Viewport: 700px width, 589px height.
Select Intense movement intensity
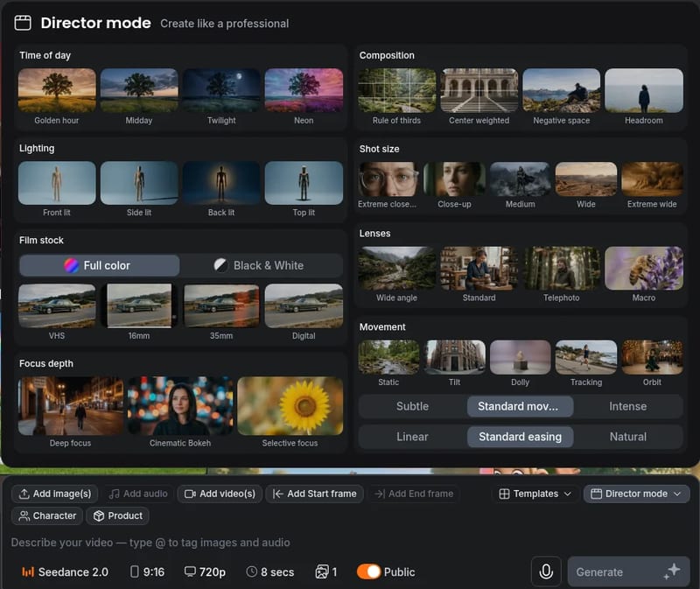(x=627, y=406)
